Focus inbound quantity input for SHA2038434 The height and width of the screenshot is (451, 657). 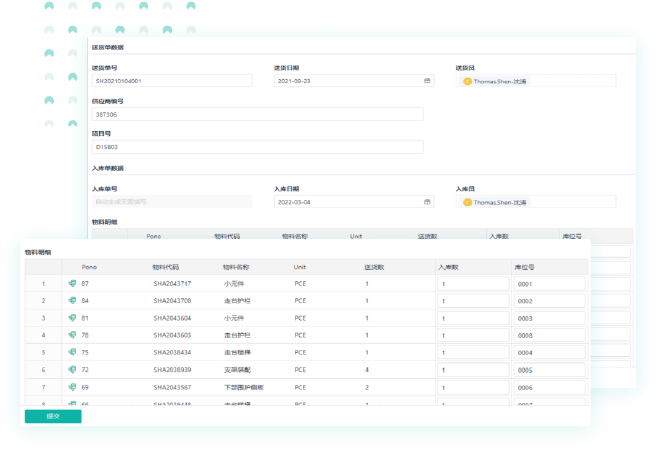click(473, 353)
